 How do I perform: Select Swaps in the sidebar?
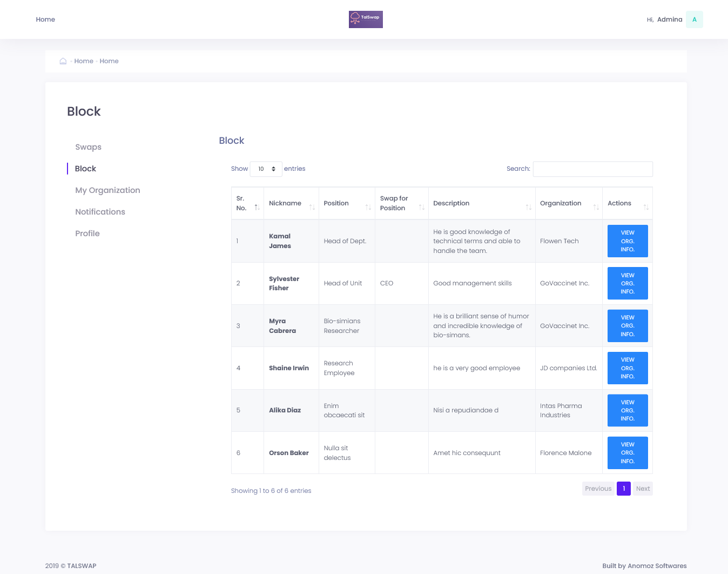click(88, 146)
